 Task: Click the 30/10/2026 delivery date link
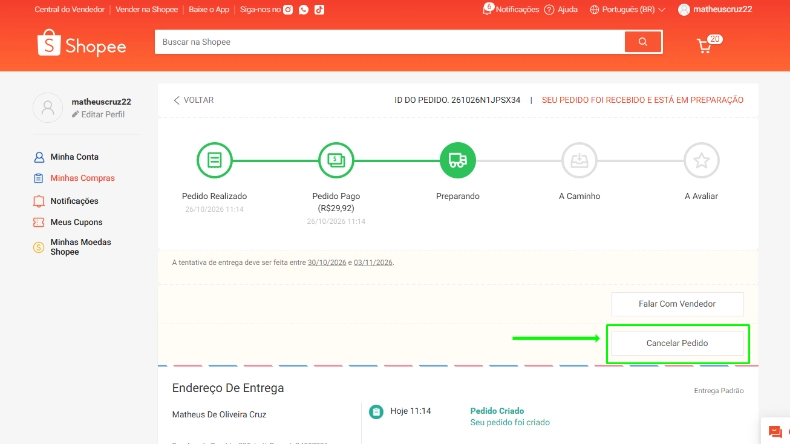[x=327, y=263]
